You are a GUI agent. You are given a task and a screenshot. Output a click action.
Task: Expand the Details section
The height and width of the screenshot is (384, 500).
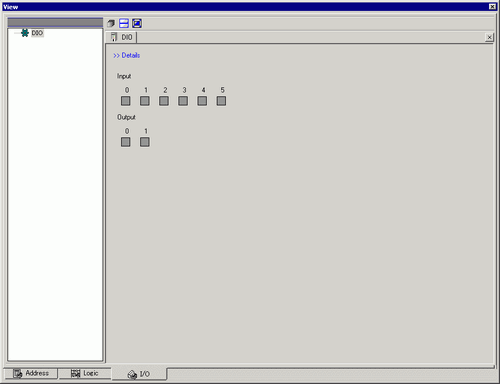(x=127, y=55)
